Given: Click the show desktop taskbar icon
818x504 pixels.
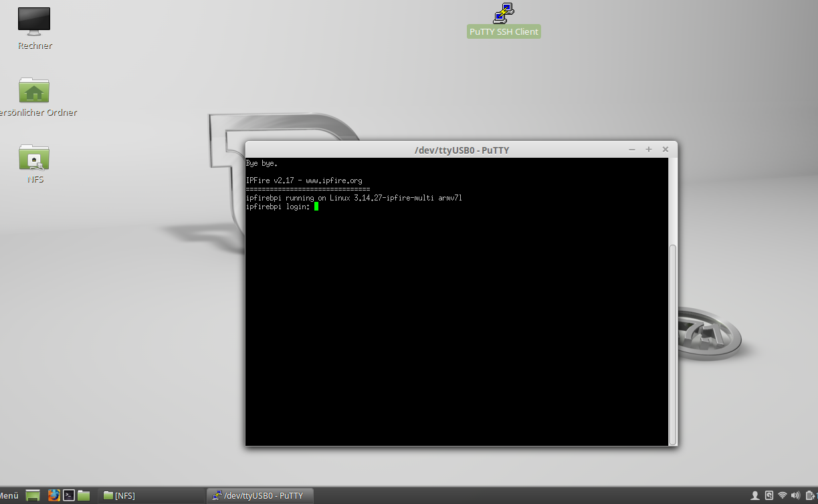Looking at the screenshot, I should coord(33,495).
